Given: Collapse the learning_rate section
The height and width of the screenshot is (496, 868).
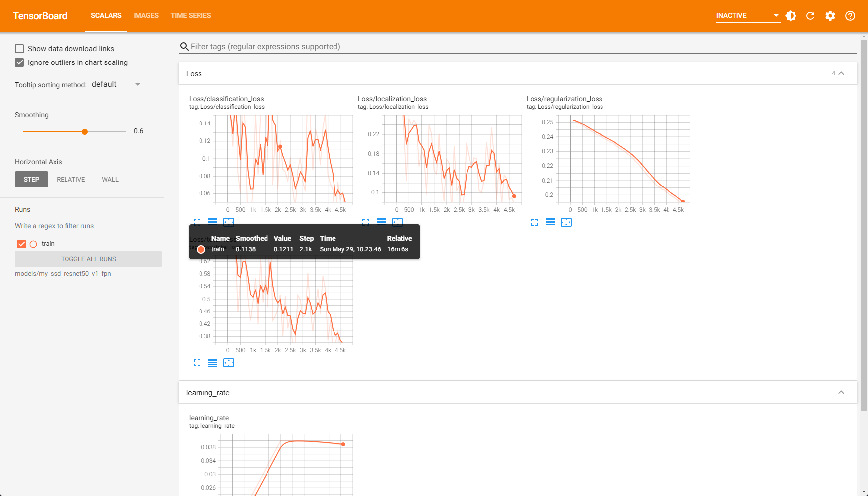Looking at the screenshot, I should coord(841,392).
